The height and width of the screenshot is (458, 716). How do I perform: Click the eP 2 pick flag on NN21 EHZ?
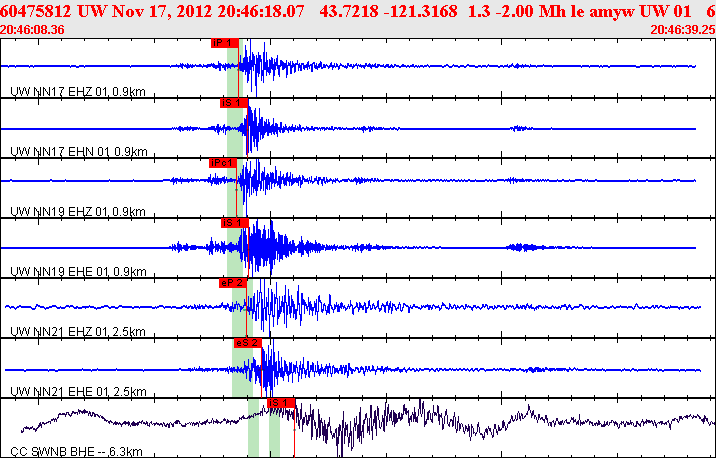coord(232,283)
